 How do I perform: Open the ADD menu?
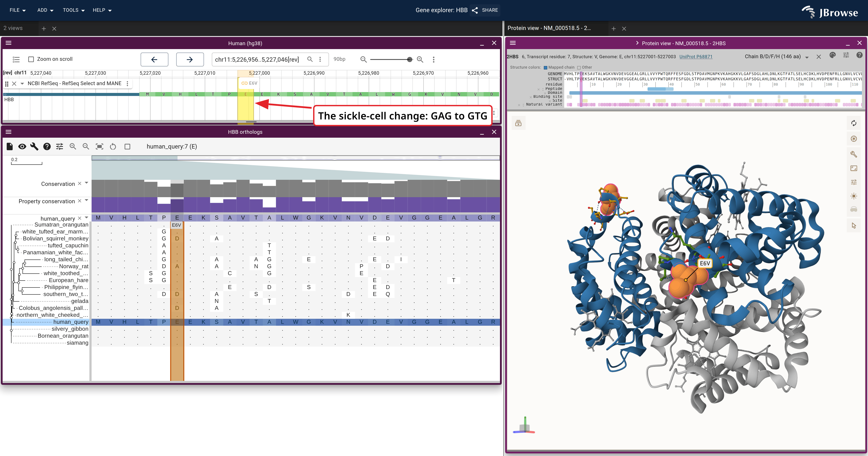pos(45,10)
